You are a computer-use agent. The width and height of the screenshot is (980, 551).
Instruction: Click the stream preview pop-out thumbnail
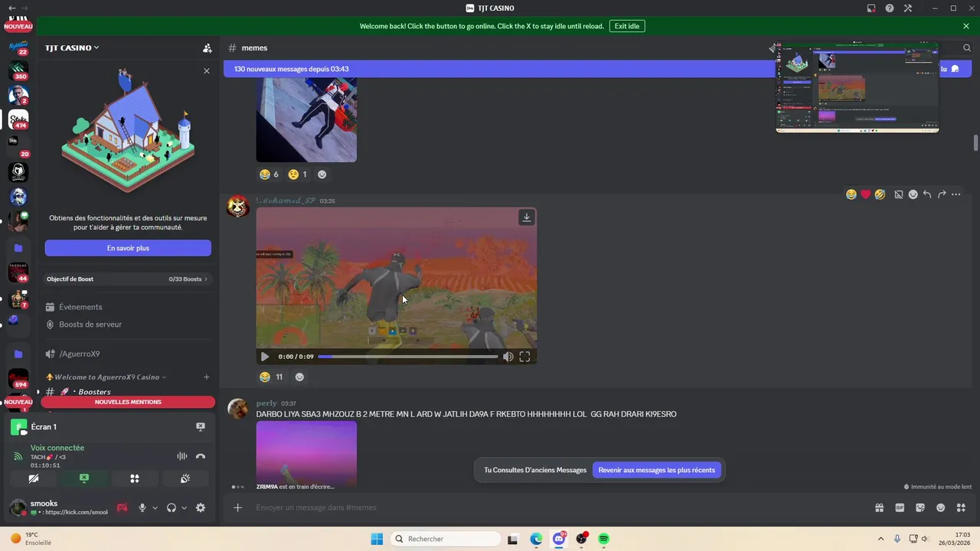[x=857, y=87]
